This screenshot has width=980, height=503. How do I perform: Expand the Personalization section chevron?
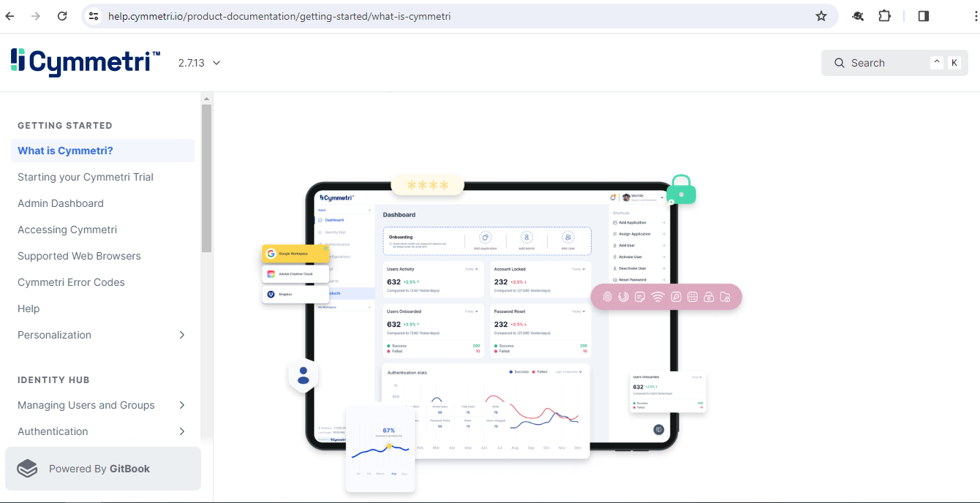(182, 335)
